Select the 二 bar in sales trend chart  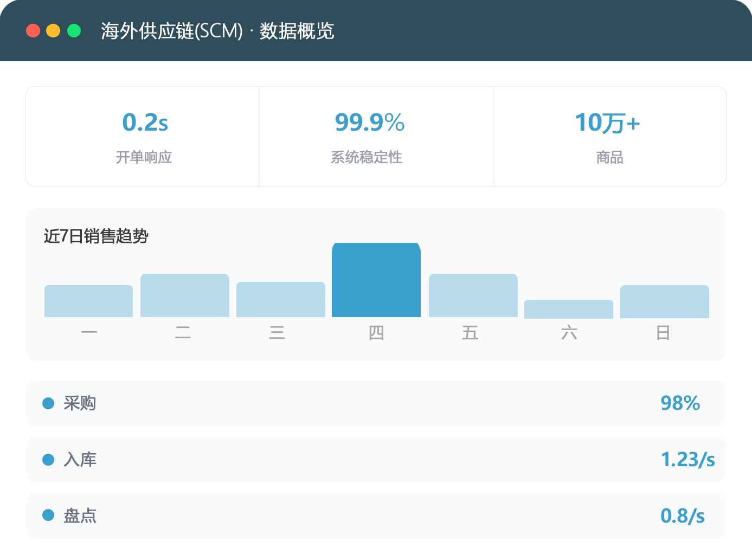click(x=185, y=295)
